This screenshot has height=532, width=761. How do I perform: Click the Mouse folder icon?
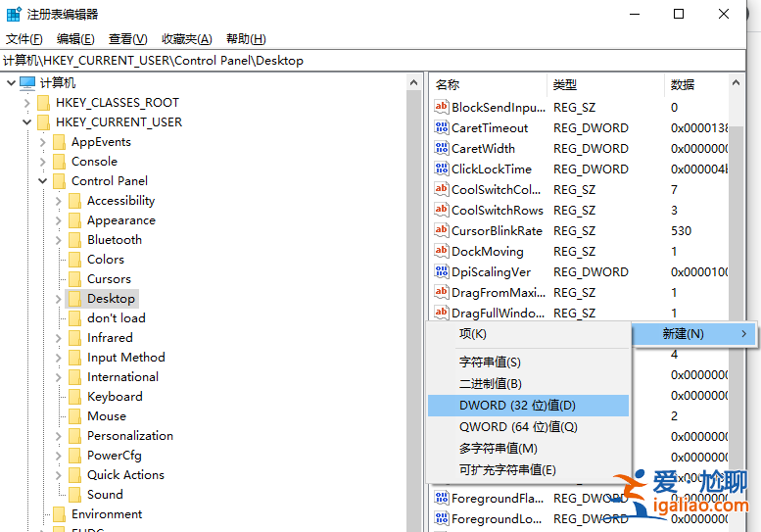click(74, 416)
